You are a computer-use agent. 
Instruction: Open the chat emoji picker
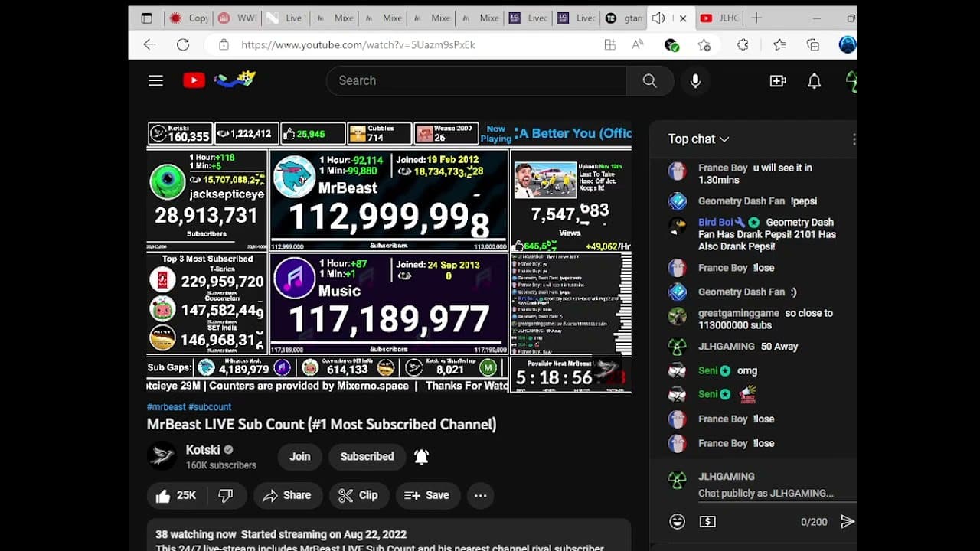[677, 521]
